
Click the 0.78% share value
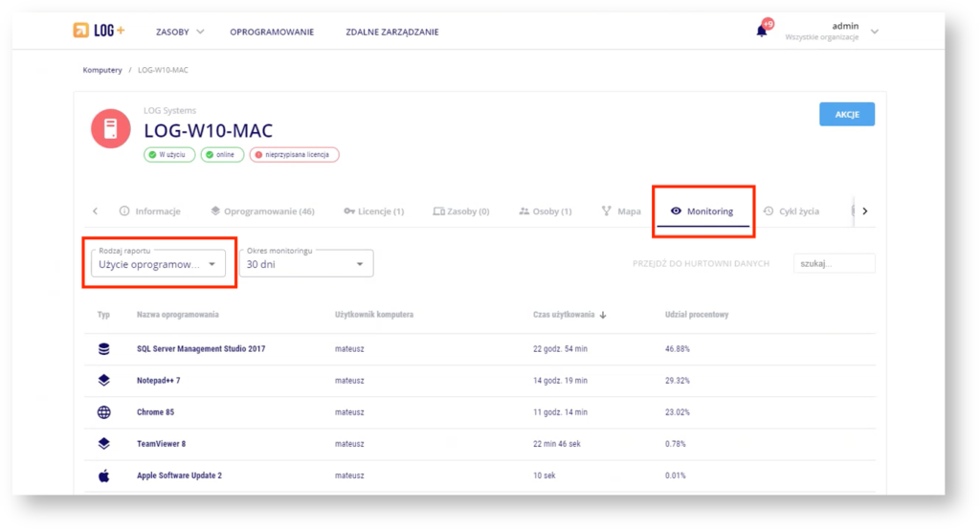coord(675,444)
